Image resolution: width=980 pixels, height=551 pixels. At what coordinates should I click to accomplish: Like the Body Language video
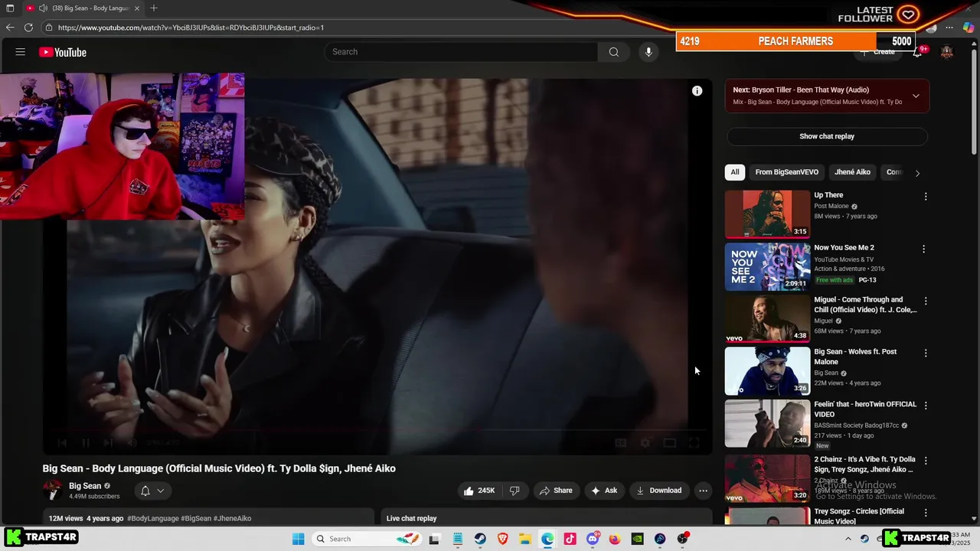click(x=479, y=491)
